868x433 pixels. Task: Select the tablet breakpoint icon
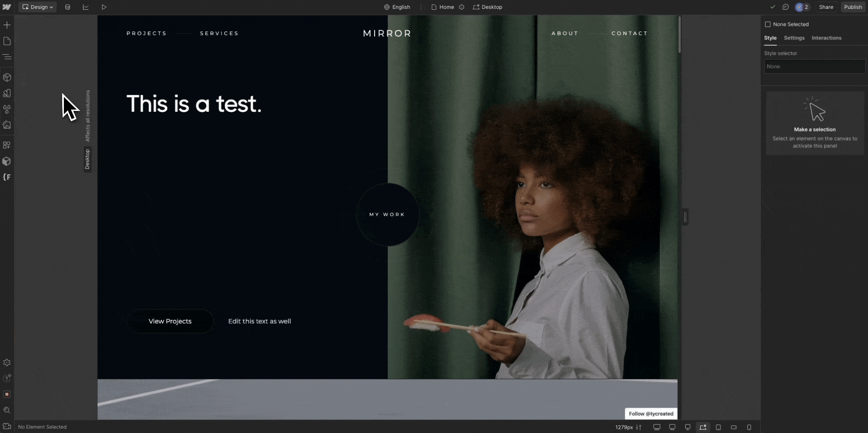coord(718,427)
